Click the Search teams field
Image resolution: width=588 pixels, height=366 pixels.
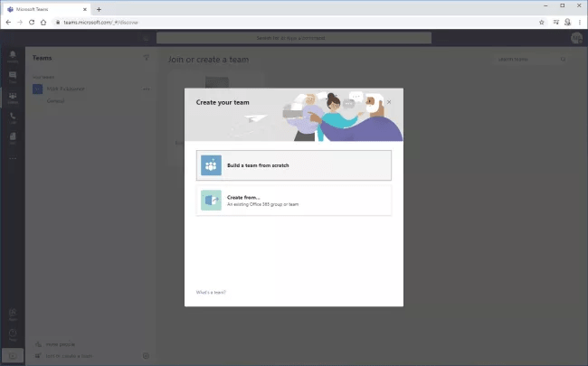[x=529, y=60]
